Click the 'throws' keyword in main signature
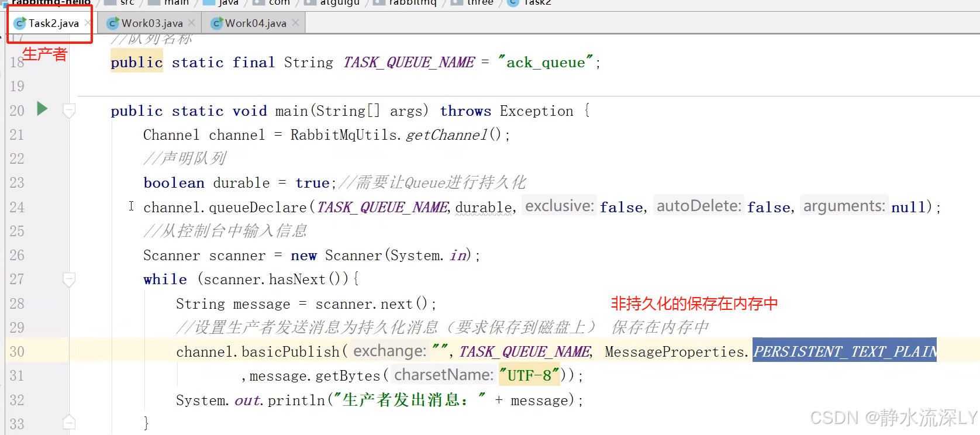The height and width of the screenshot is (435, 980). click(465, 111)
